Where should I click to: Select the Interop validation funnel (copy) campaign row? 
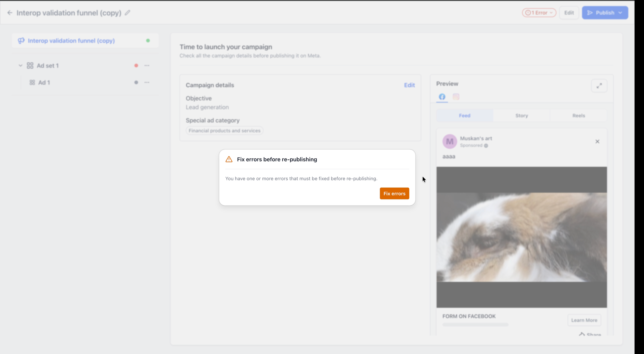tap(85, 40)
